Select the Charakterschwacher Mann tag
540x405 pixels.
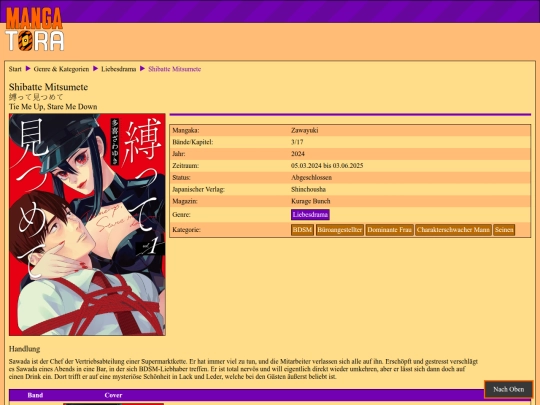pyautogui.click(x=453, y=230)
